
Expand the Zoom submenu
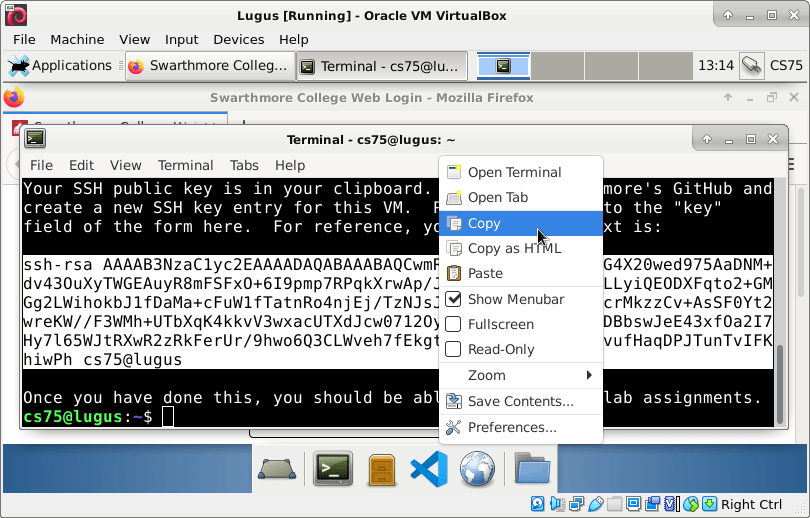[521, 375]
